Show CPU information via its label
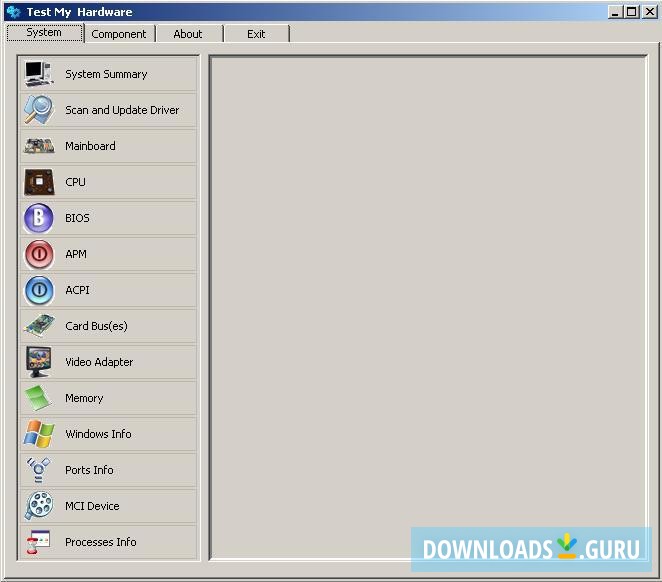This screenshot has width=662, height=582. tap(75, 182)
